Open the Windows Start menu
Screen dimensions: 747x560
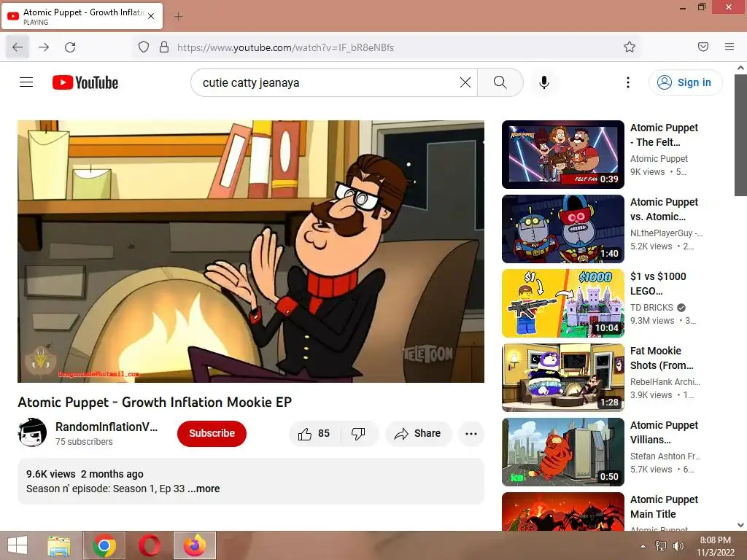[18, 545]
